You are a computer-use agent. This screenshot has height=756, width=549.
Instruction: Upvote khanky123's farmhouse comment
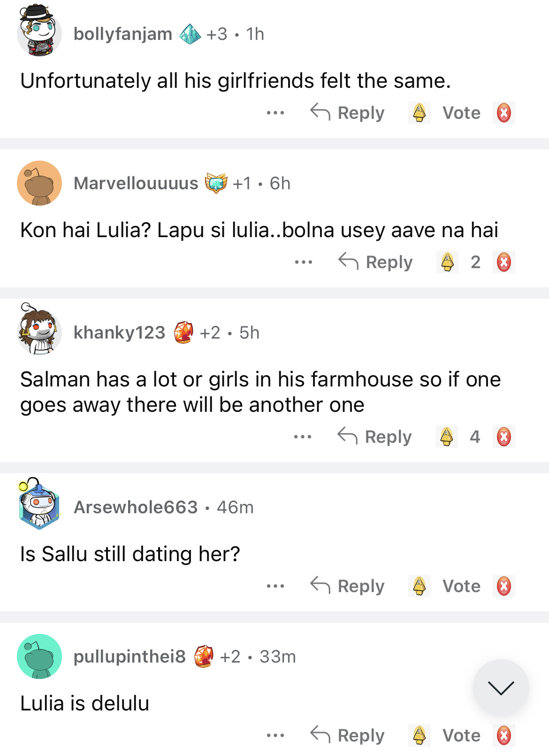pos(446,437)
